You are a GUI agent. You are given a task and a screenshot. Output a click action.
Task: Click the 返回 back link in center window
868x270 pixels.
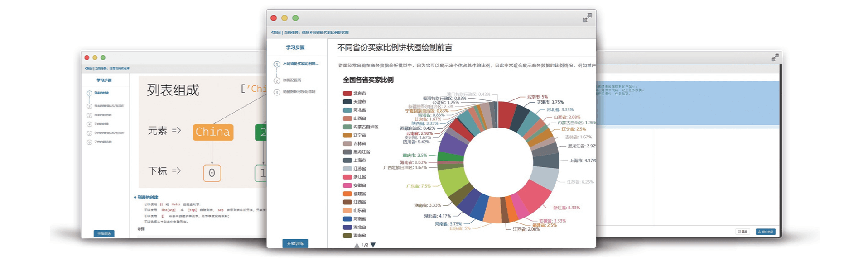[276, 33]
